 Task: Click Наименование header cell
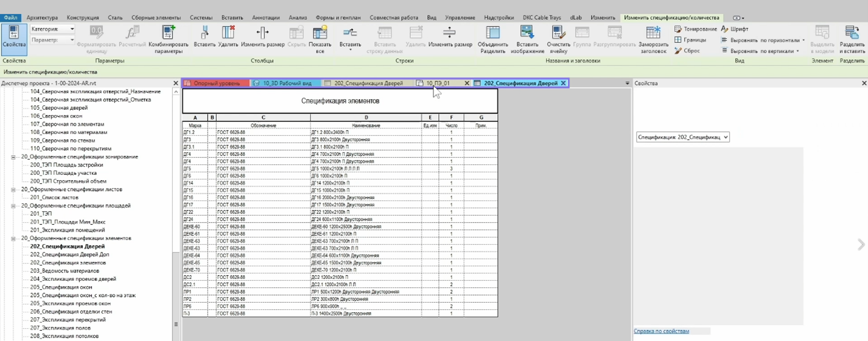tap(366, 125)
